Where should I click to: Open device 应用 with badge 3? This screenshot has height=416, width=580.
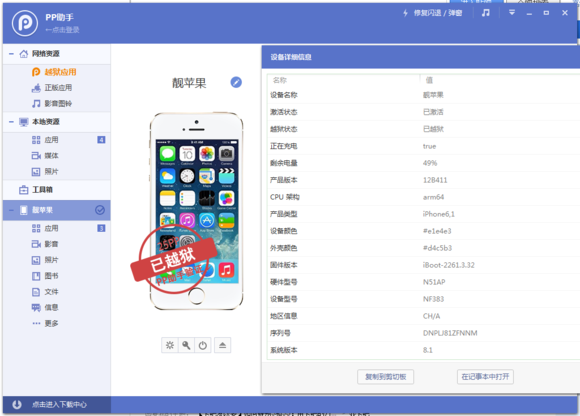coord(57,228)
